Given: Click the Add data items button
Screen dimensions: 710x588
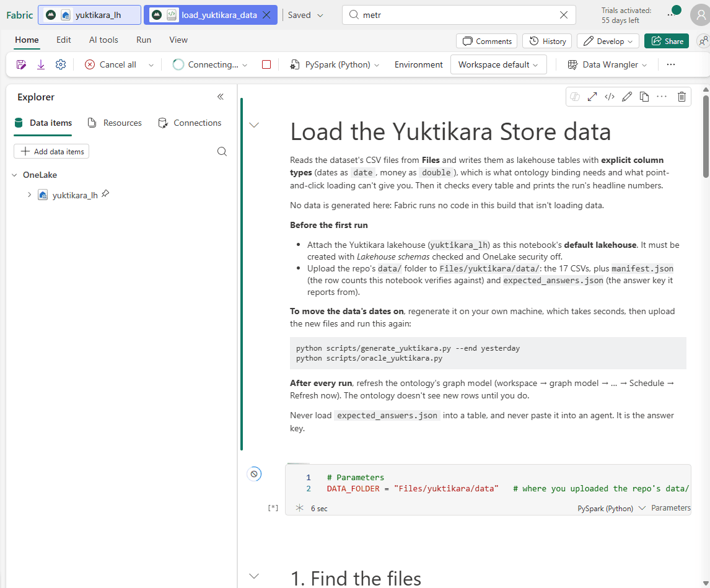Looking at the screenshot, I should (51, 151).
